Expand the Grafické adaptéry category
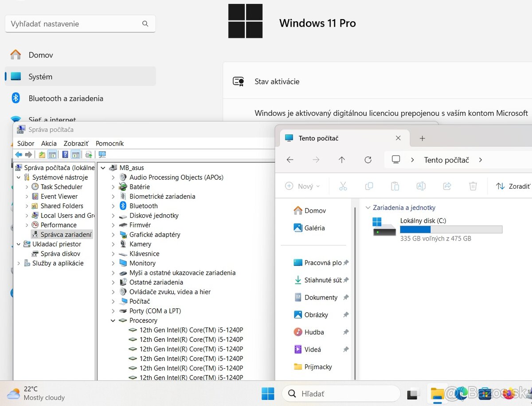 tap(113, 235)
